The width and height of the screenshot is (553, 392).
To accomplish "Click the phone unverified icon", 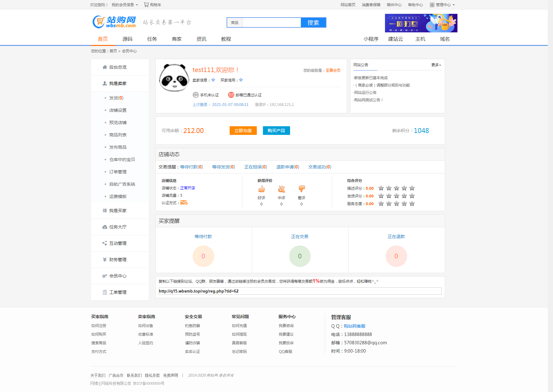I will tap(195, 95).
